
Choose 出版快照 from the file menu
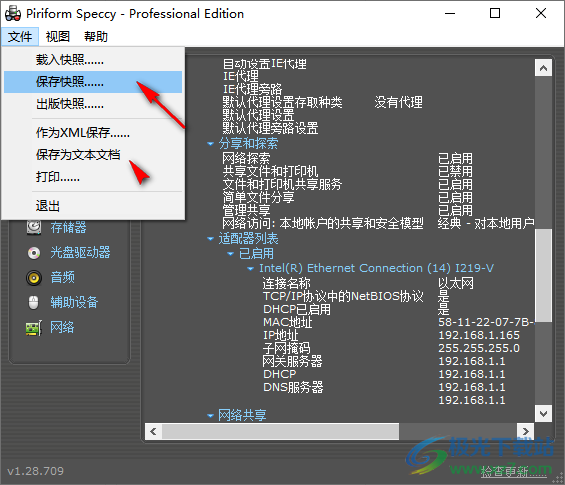[93, 104]
